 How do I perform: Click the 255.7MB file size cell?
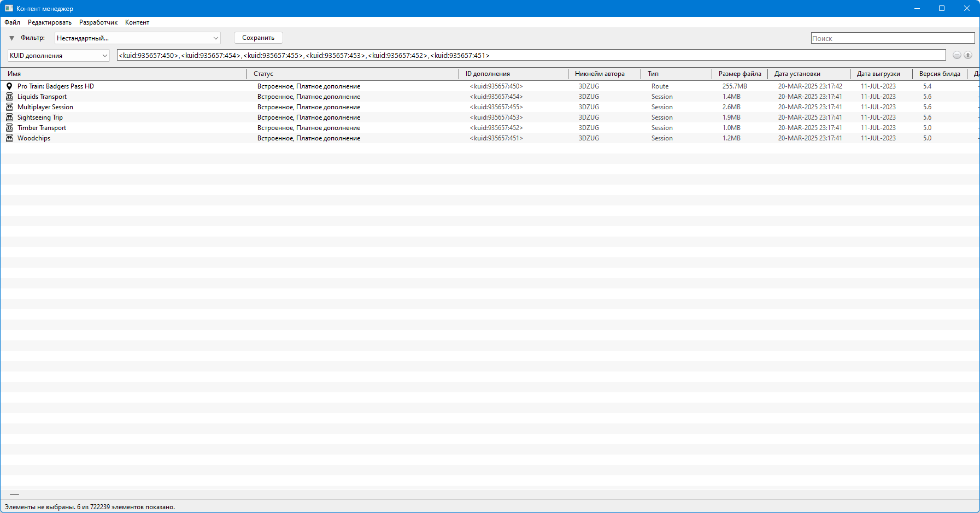[735, 86]
